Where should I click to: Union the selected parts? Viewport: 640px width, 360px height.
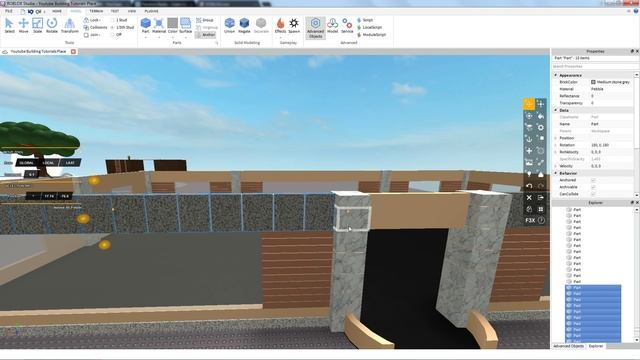pos(229,26)
